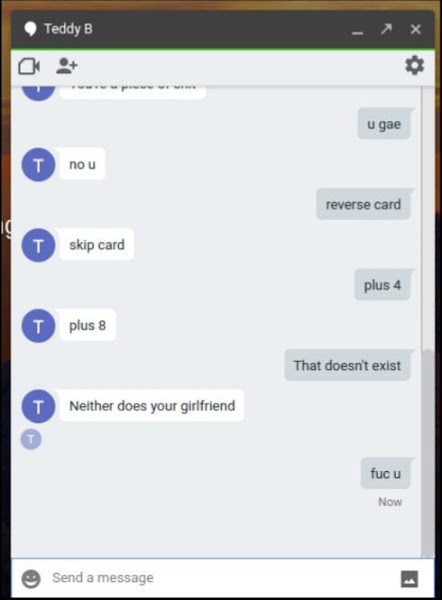Open the chat settings gear
The height and width of the screenshot is (600, 442).
click(x=414, y=65)
